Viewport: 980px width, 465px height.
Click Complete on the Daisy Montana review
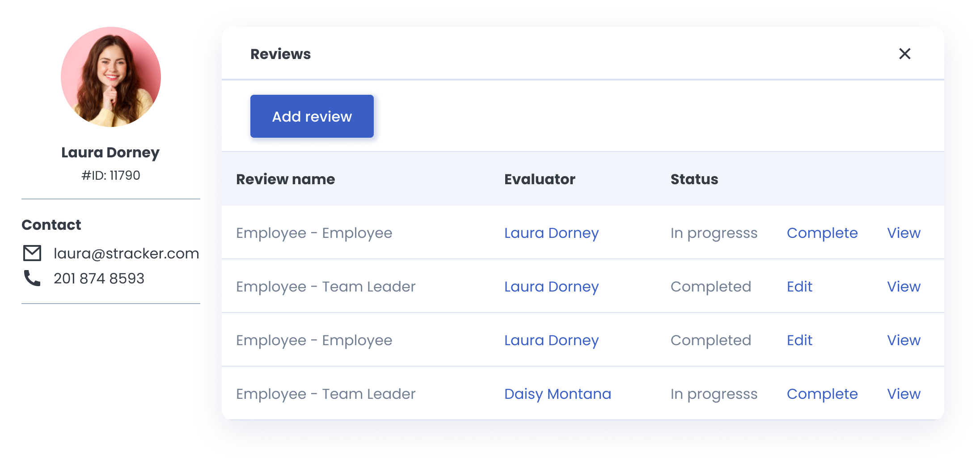822,394
